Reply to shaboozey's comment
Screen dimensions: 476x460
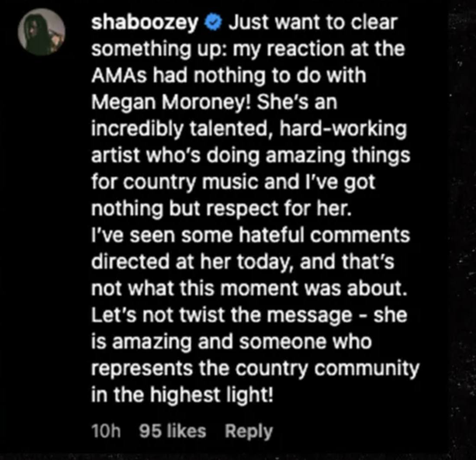click(x=249, y=431)
